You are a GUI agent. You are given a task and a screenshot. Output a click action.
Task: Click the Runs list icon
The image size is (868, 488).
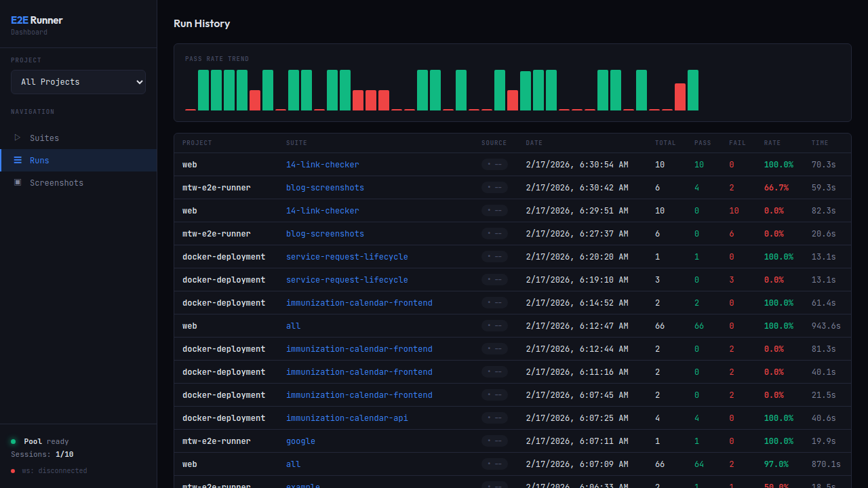tap(18, 160)
